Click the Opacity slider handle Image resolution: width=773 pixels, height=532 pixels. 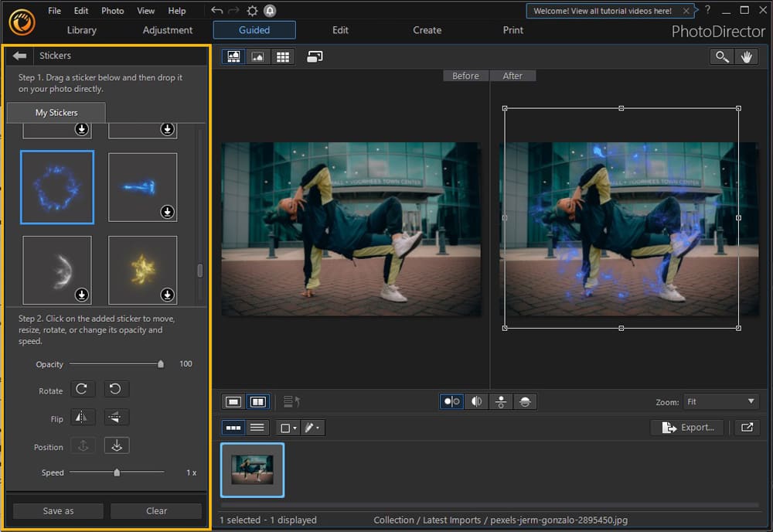click(x=160, y=363)
